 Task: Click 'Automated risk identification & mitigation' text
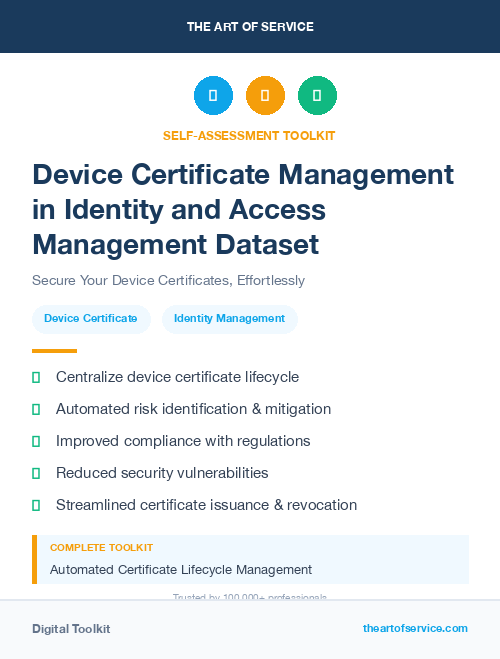[193, 409]
